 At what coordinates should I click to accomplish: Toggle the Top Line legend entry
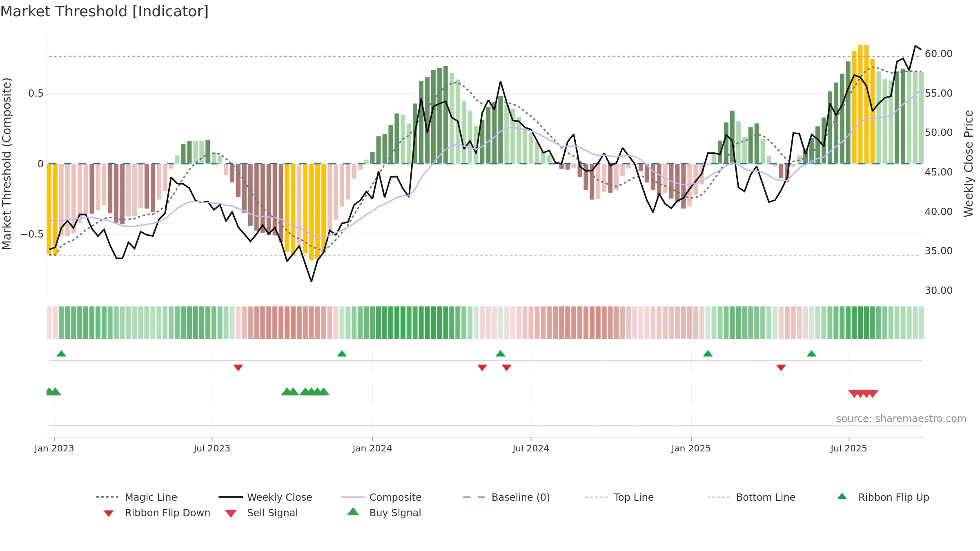click(x=619, y=497)
